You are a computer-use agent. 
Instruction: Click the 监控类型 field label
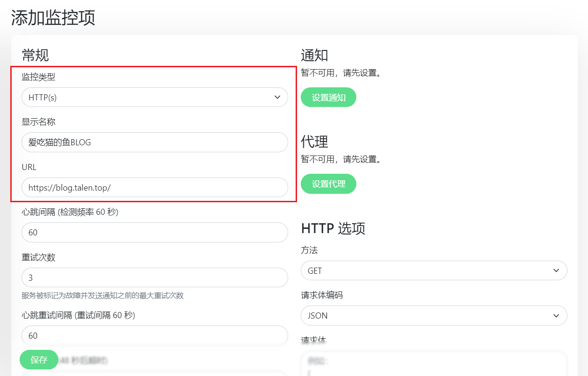coord(38,77)
